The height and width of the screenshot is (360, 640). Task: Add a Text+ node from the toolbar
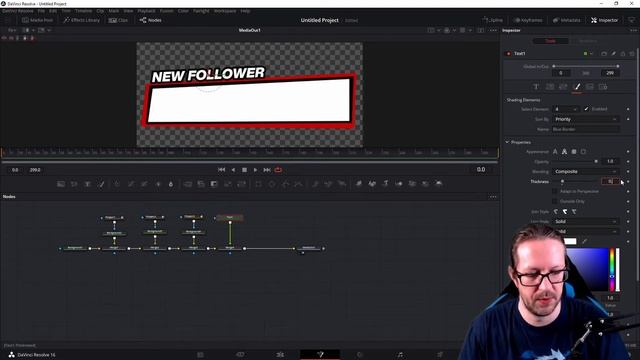pyautogui.click(x=87, y=184)
